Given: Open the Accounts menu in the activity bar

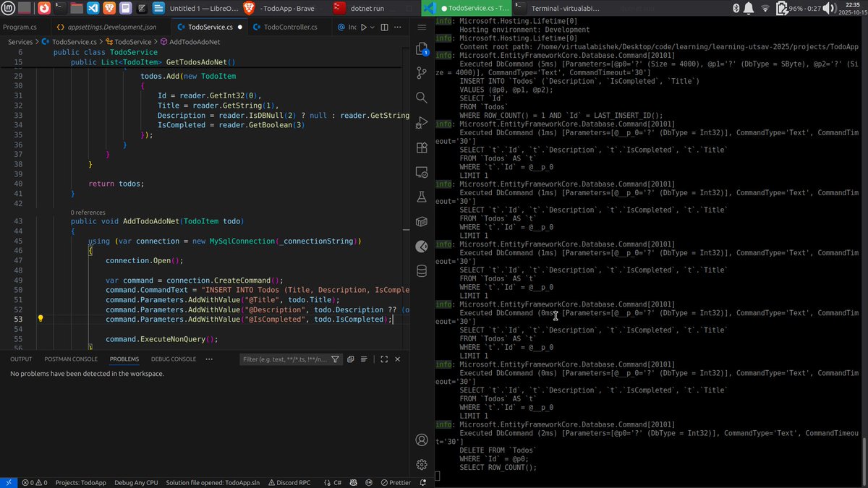Looking at the screenshot, I should point(422,440).
